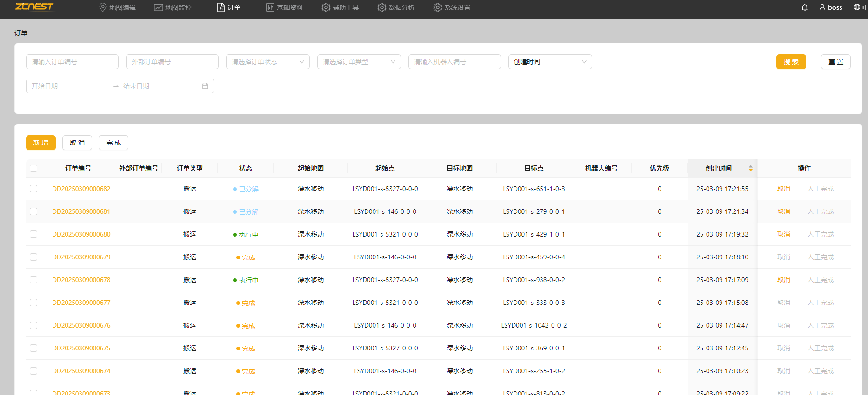Image resolution: width=868 pixels, height=395 pixels.
Task: Click the 重置 reset button
Action: click(x=836, y=62)
